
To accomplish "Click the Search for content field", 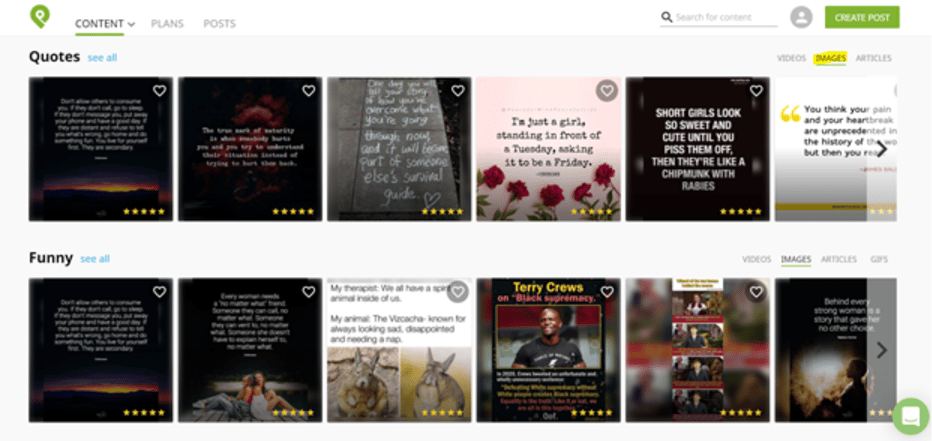I will [725, 17].
